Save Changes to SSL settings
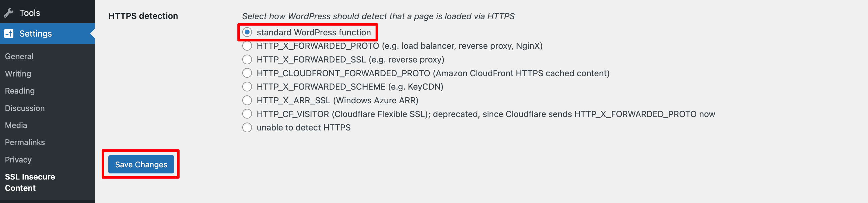The image size is (868, 203). (x=141, y=164)
